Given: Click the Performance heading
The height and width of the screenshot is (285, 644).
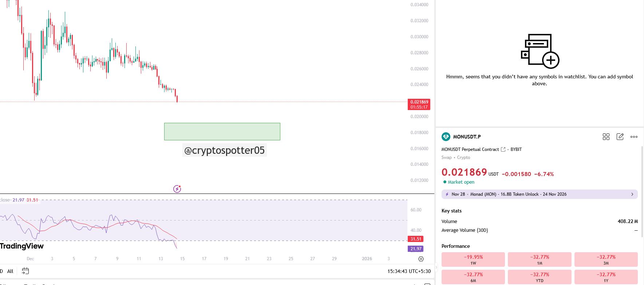Looking at the screenshot, I should [456, 246].
